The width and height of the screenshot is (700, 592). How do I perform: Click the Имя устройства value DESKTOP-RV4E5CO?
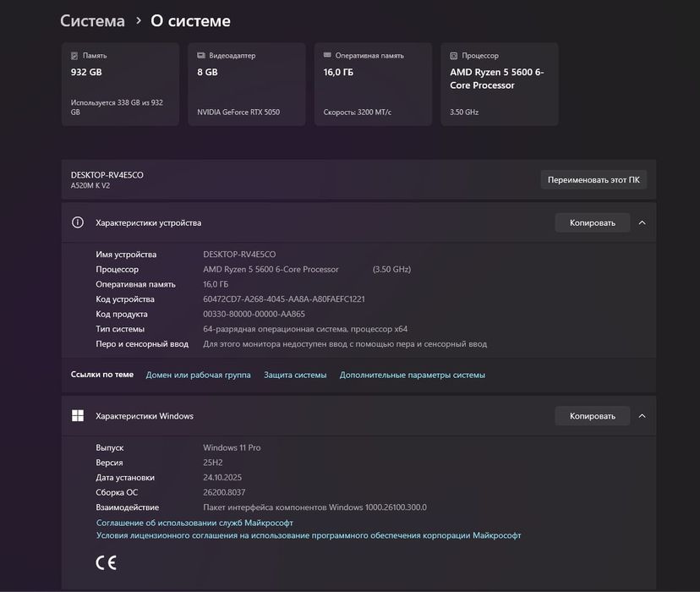239,255
